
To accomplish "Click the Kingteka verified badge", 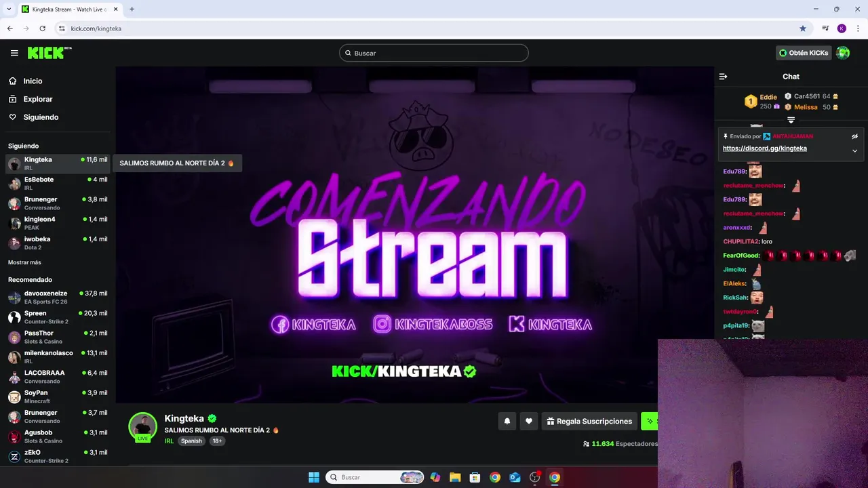I will coord(212,419).
